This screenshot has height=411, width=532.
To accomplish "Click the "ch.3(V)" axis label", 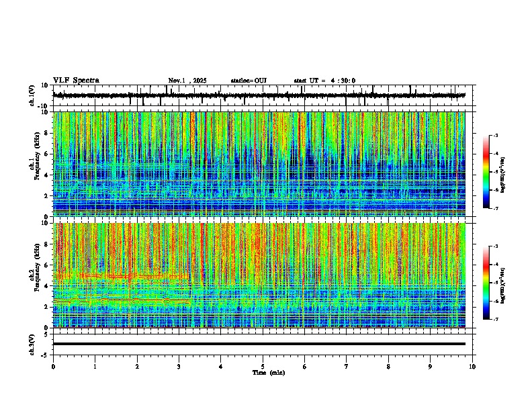I will [32, 345].
